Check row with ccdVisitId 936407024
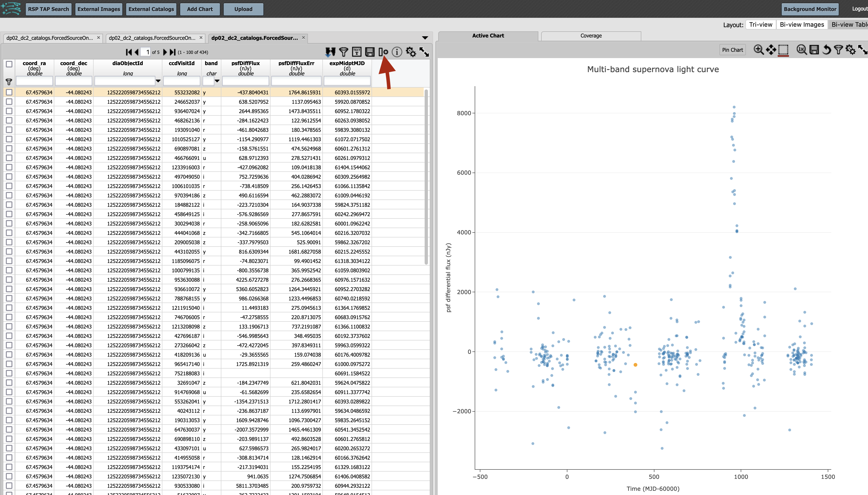Screen dimensions: 868x495 pyautogui.click(x=9, y=111)
